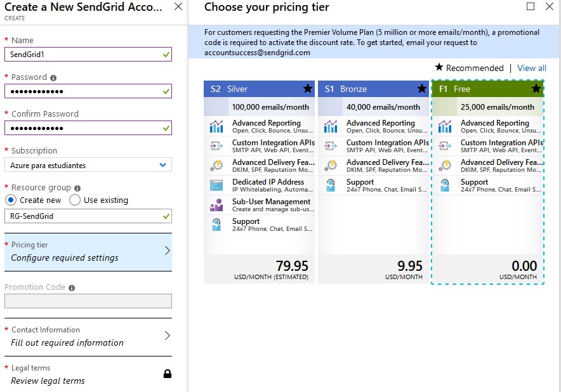Click the Advanced Delivery gear icon in Bronze tier

(x=331, y=166)
